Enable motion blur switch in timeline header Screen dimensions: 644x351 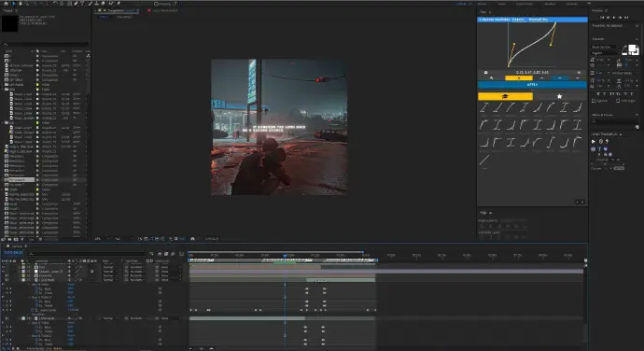pos(173,254)
